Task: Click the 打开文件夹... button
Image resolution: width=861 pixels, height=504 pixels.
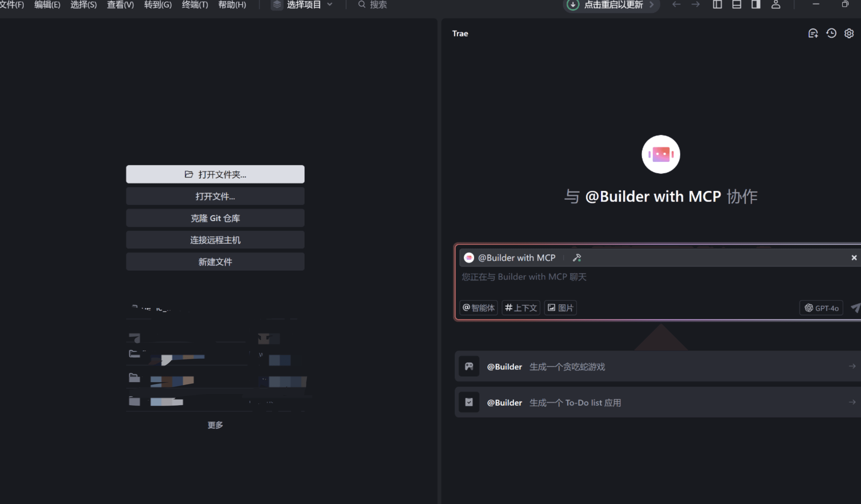Action: pyautogui.click(x=215, y=175)
